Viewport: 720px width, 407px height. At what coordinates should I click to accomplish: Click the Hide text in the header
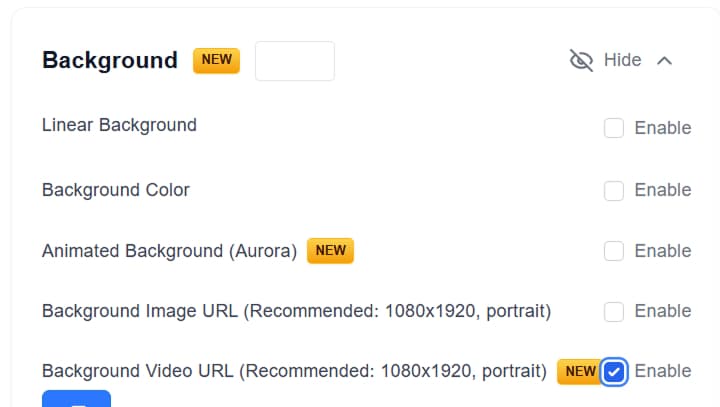click(622, 61)
